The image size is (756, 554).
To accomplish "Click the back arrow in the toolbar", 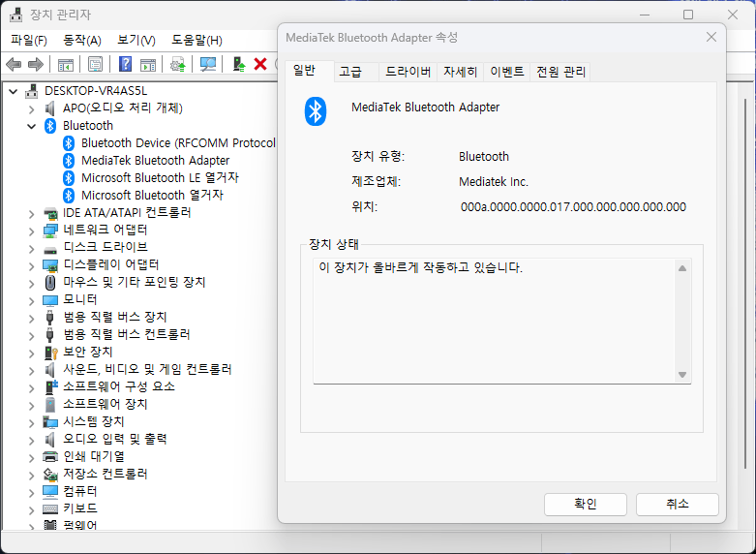I will tap(14, 64).
